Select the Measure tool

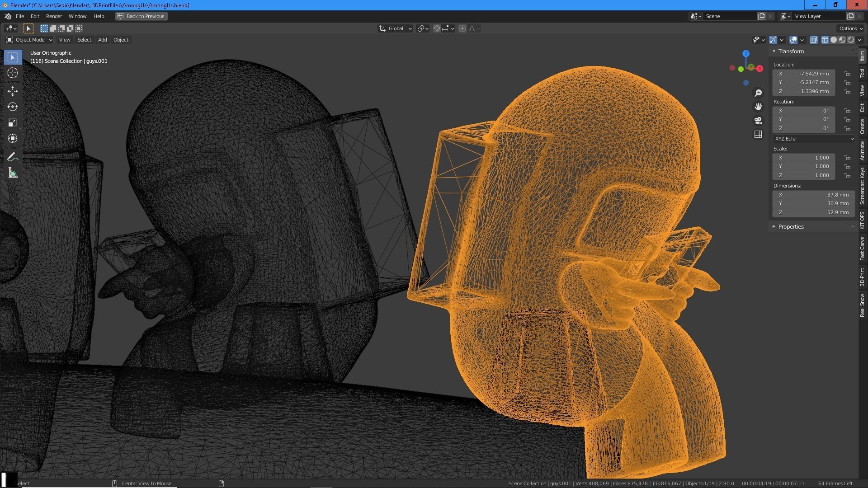point(13,173)
